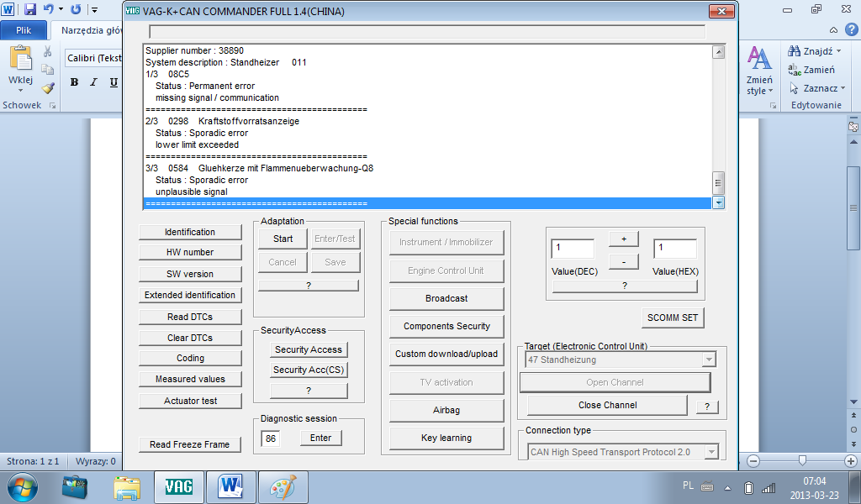Click the SCOMM SET button
This screenshot has width=861, height=504.
pyautogui.click(x=673, y=318)
